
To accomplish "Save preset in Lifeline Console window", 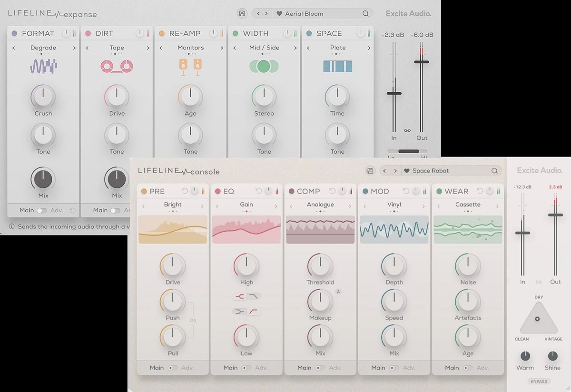I will [x=370, y=171].
